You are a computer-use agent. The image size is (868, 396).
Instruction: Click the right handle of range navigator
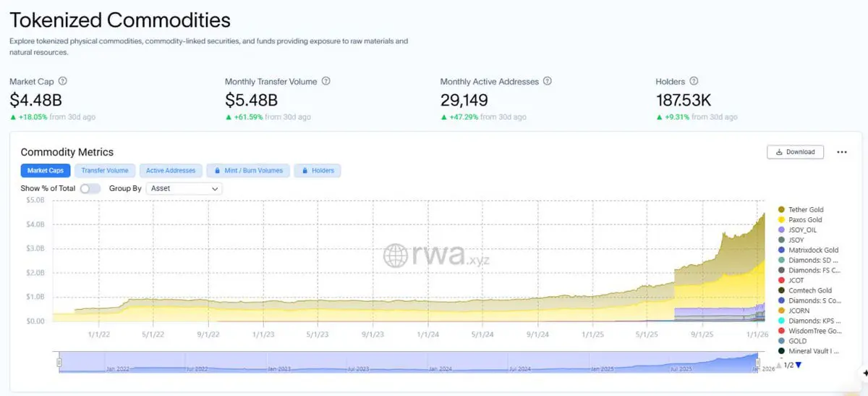click(759, 362)
